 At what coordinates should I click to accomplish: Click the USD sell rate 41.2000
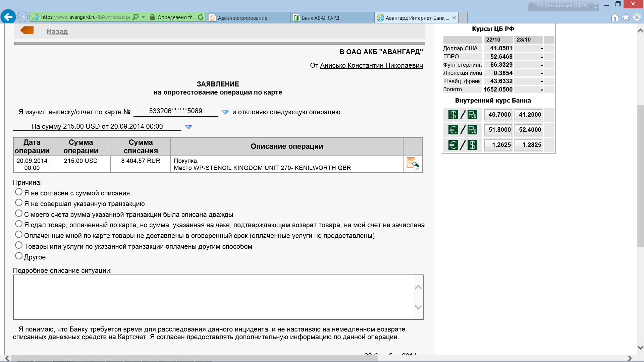(529, 115)
